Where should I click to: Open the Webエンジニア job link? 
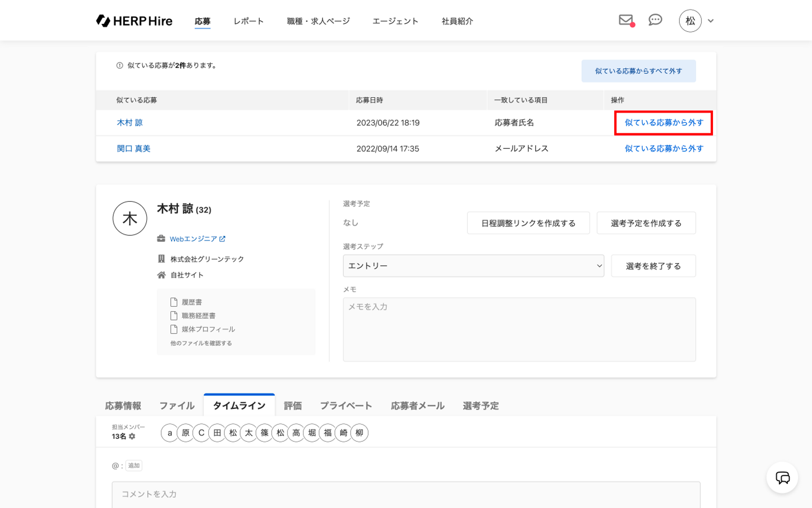(193, 239)
